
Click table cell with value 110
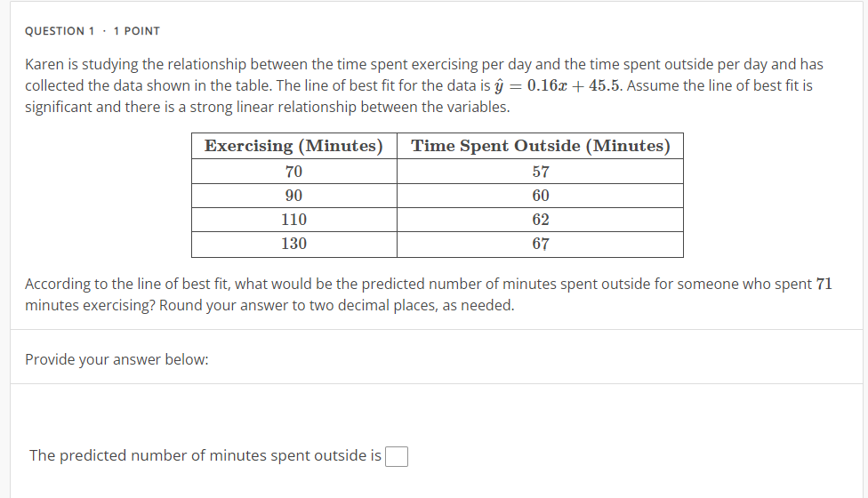[293, 220]
